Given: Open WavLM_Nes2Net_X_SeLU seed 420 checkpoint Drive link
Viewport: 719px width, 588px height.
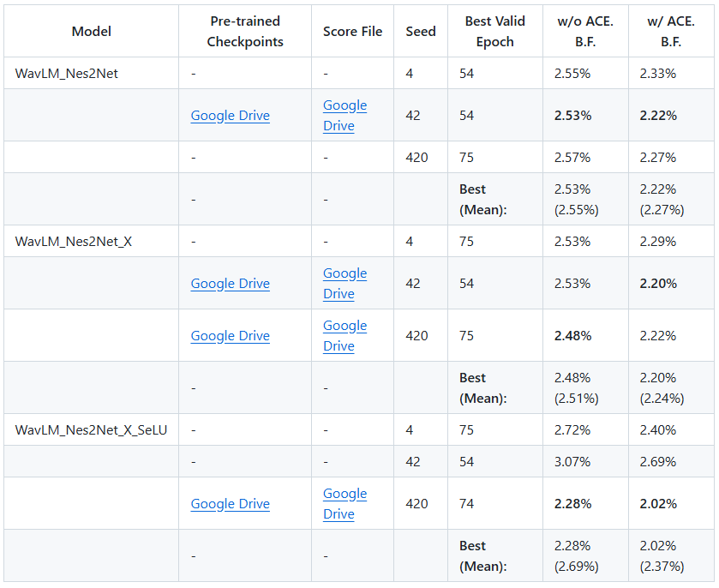Looking at the screenshot, I should point(230,504).
